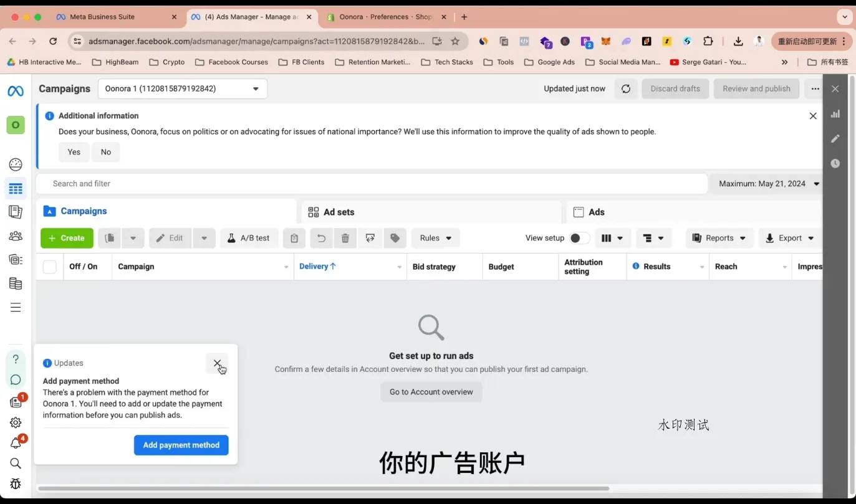This screenshot has height=504, width=856.
Task: Go to Account overview
Action: (x=431, y=392)
